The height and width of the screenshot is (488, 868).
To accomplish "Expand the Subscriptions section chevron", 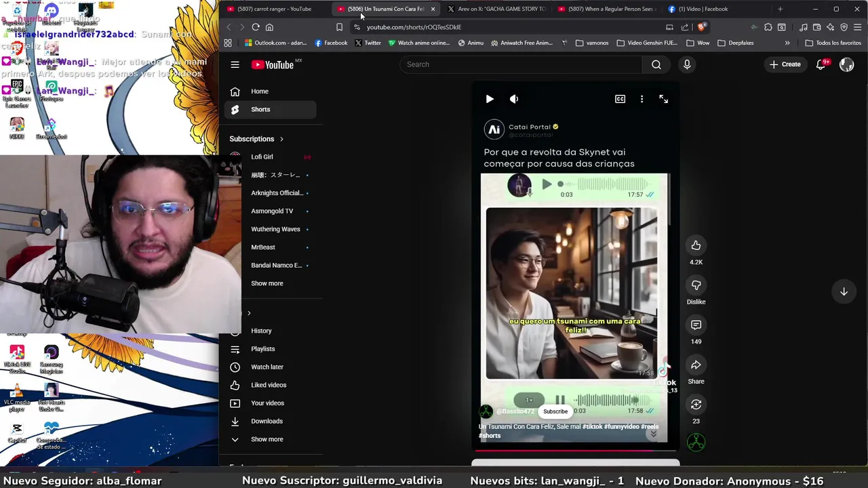I will [281, 139].
